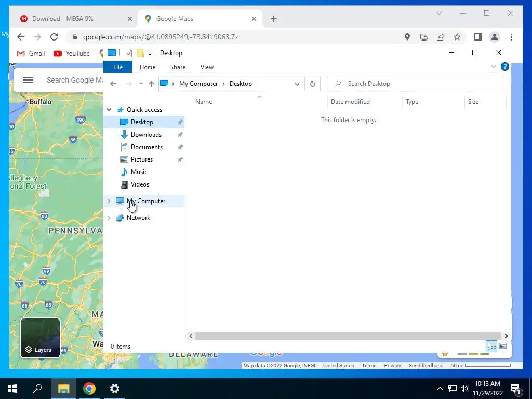Switch to large icons view layout
Image resolution: width=532 pixels, height=399 pixels.
503,346
